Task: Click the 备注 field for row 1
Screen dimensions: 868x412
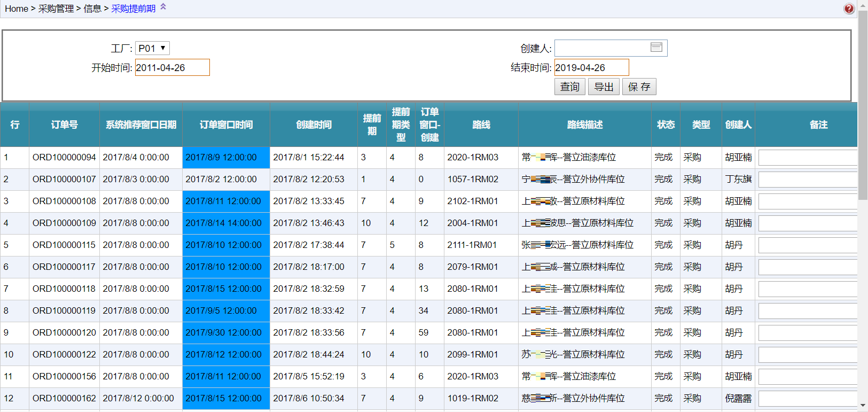Action: (807, 158)
